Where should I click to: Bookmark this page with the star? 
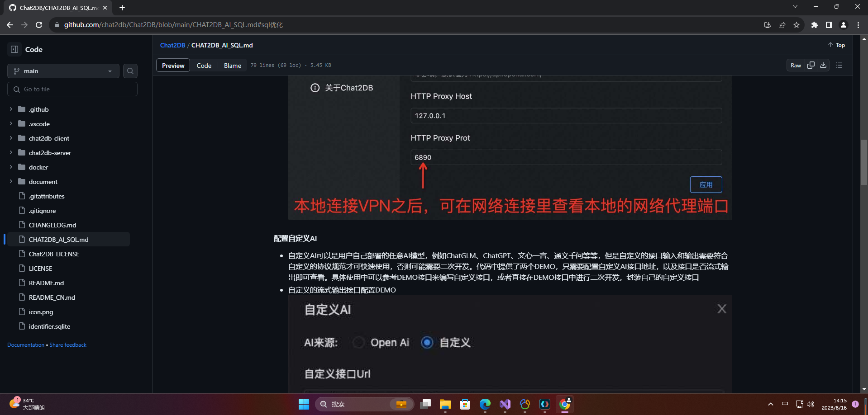796,25
